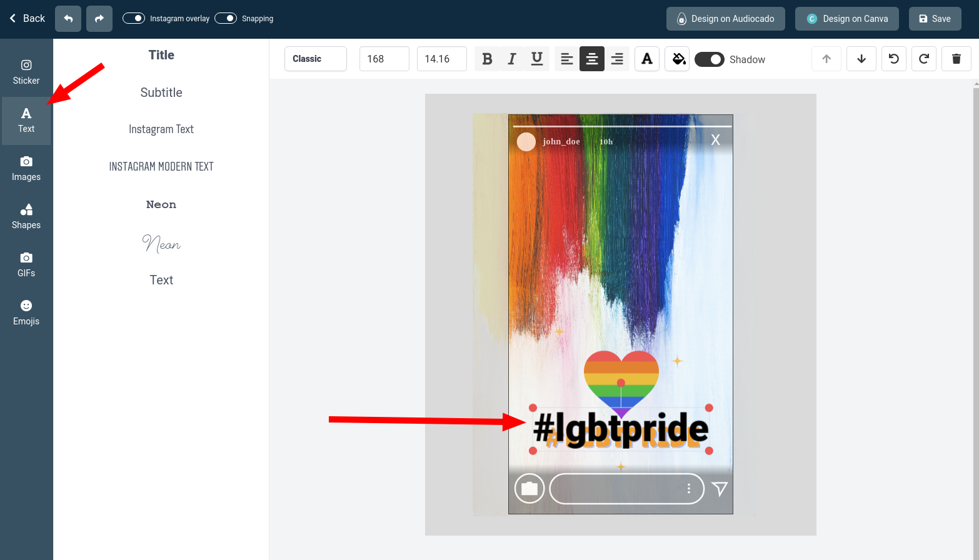This screenshot has height=560, width=979.
Task: Open the Classic font dropdown
Action: point(316,59)
